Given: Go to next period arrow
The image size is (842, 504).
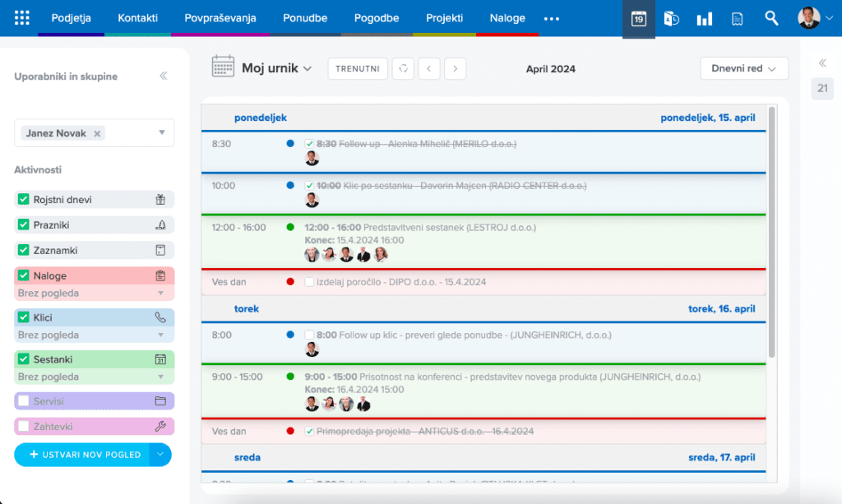Looking at the screenshot, I should tap(456, 69).
